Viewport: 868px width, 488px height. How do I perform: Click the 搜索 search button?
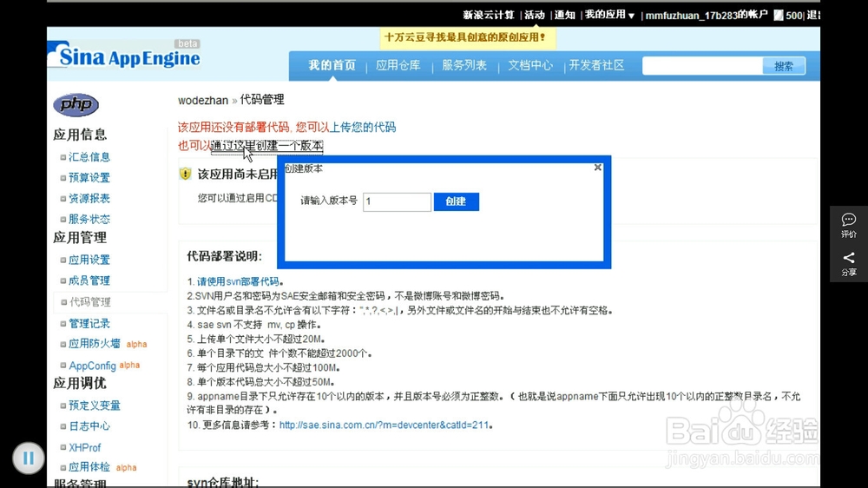click(783, 66)
